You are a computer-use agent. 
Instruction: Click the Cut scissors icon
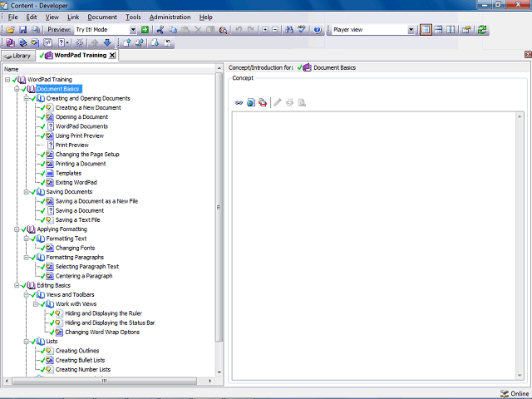point(160,30)
